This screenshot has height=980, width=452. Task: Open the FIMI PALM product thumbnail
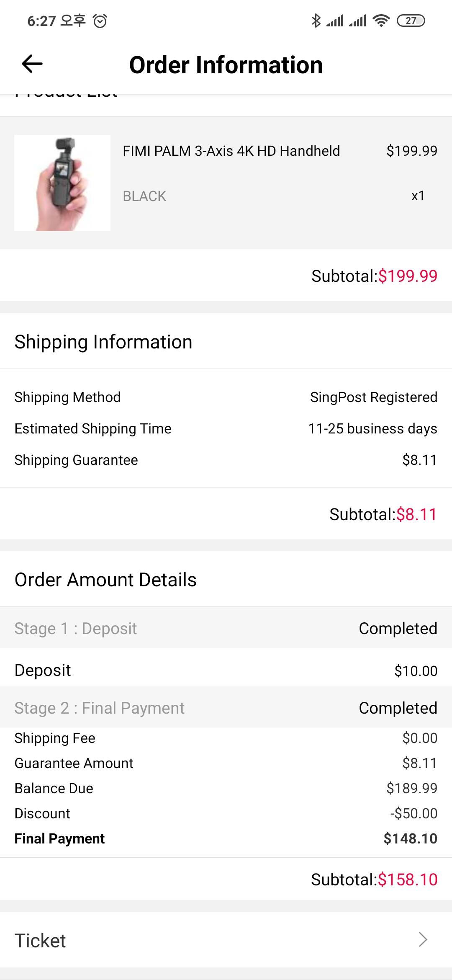62,183
